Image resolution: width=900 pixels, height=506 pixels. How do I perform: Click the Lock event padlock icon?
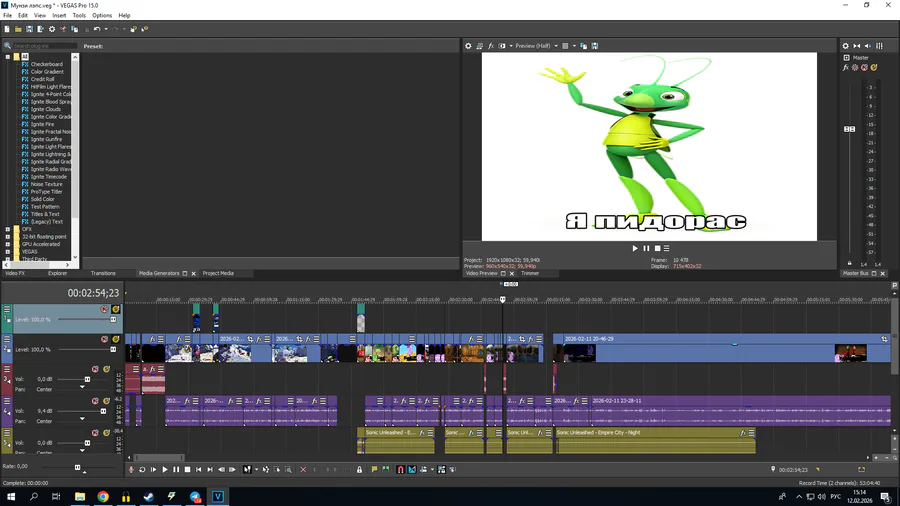pos(359,469)
